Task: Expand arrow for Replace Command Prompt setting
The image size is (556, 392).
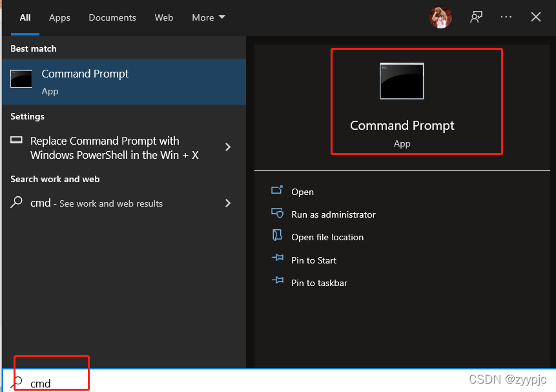Action: (228, 147)
